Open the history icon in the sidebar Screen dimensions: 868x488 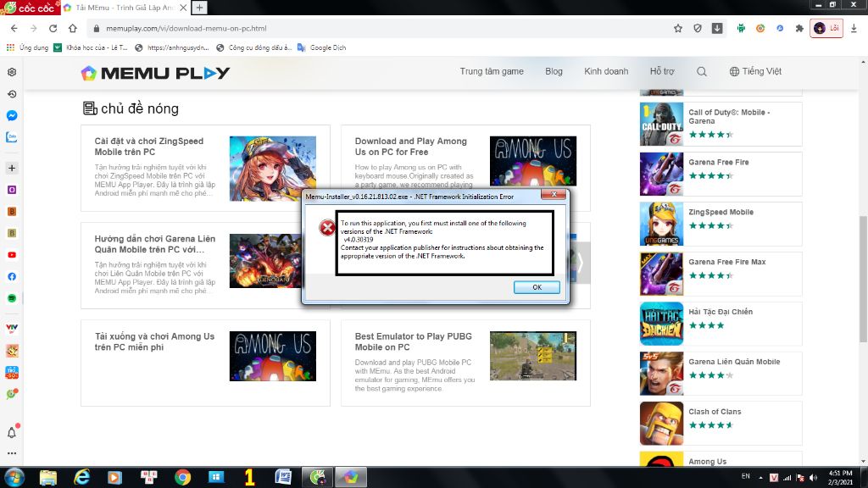(12, 94)
